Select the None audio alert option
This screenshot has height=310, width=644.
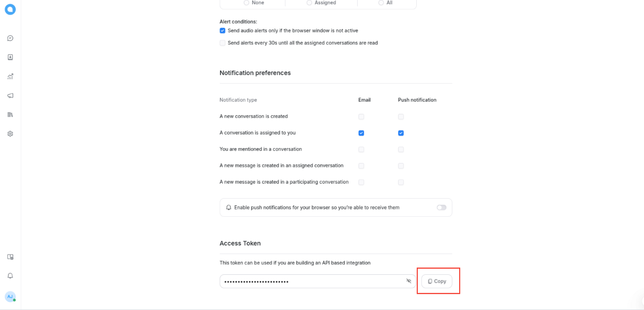point(246,3)
